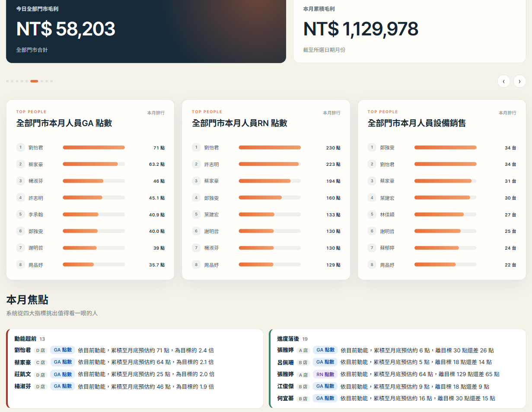
Task: Click 本月排行 label on 設備銷售 card
Action: pyautogui.click(x=507, y=113)
